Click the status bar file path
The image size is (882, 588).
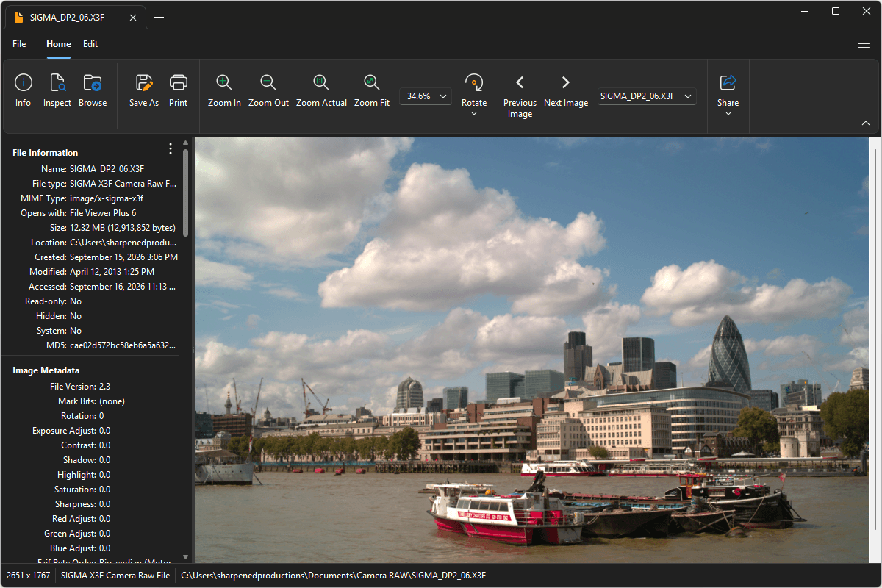tap(334, 576)
